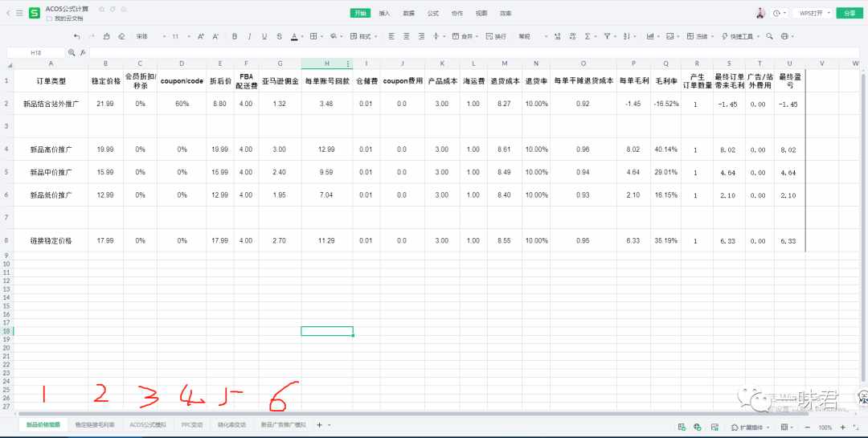
Task: Open the WPS打开 dropdown button
Action: (x=813, y=14)
